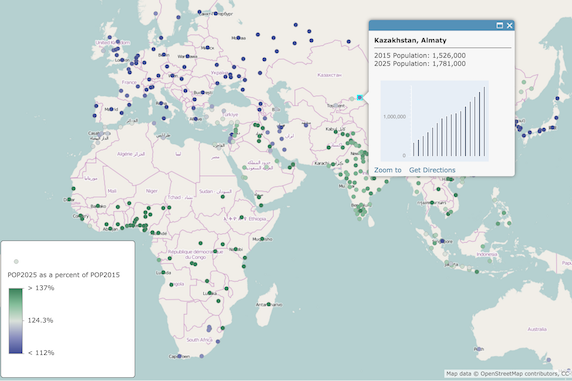Select the Dakar city dot
The image size is (572, 381).
69,200
